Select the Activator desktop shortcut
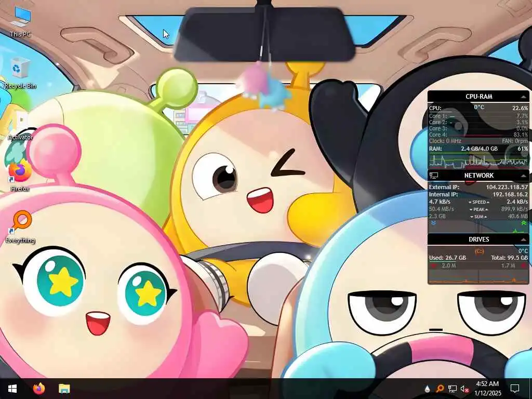Viewport: 532px width, 399px height. (20, 126)
